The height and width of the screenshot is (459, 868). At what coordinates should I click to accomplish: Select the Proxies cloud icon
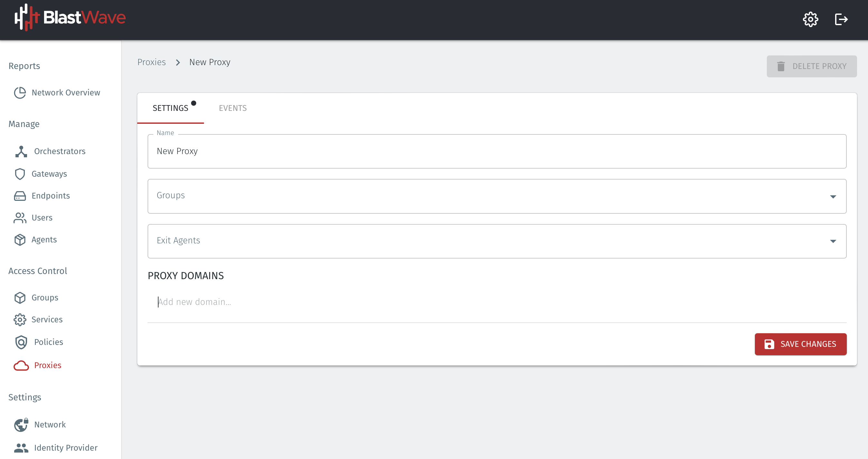[21, 365]
